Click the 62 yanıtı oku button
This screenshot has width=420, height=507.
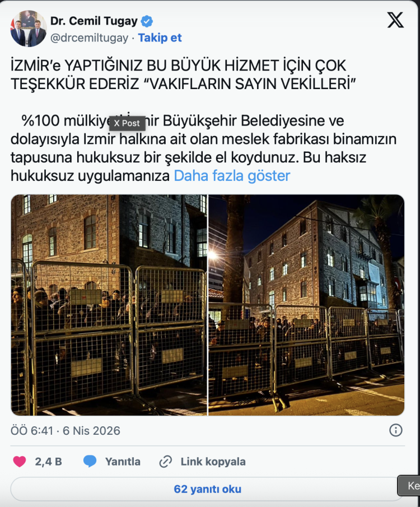click(x=207, y=489)
